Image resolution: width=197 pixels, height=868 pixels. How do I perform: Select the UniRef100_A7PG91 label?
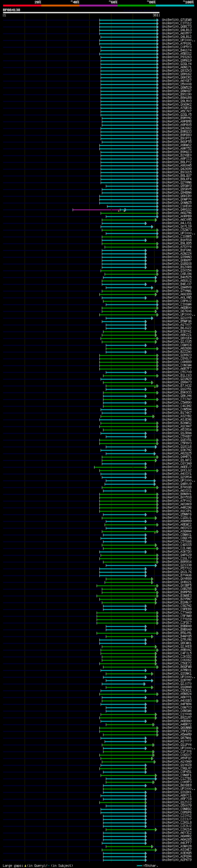(x=177, y=43)
